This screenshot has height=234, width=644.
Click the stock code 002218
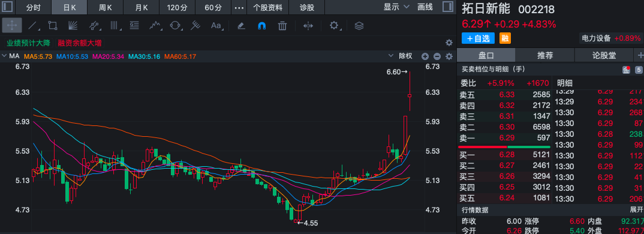pos(537,9)
